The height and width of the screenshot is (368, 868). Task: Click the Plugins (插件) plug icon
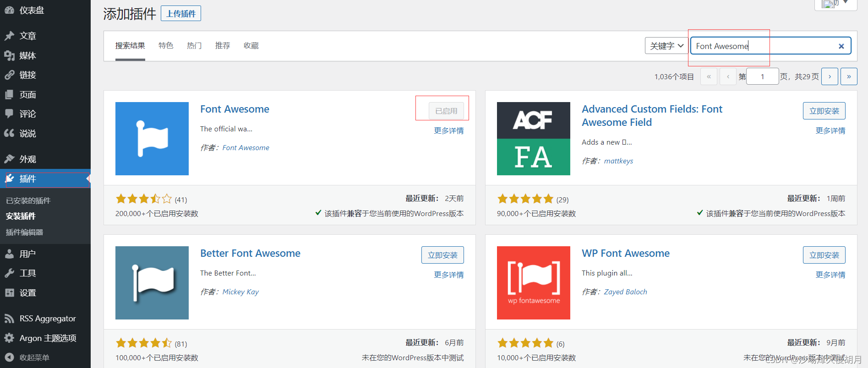(x=10, y=179)
